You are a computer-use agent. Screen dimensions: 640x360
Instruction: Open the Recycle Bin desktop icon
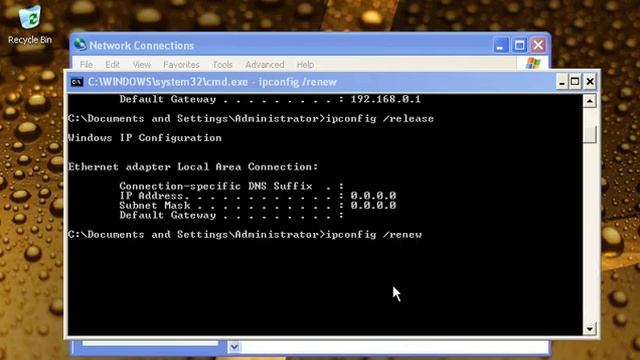point(30,24)
